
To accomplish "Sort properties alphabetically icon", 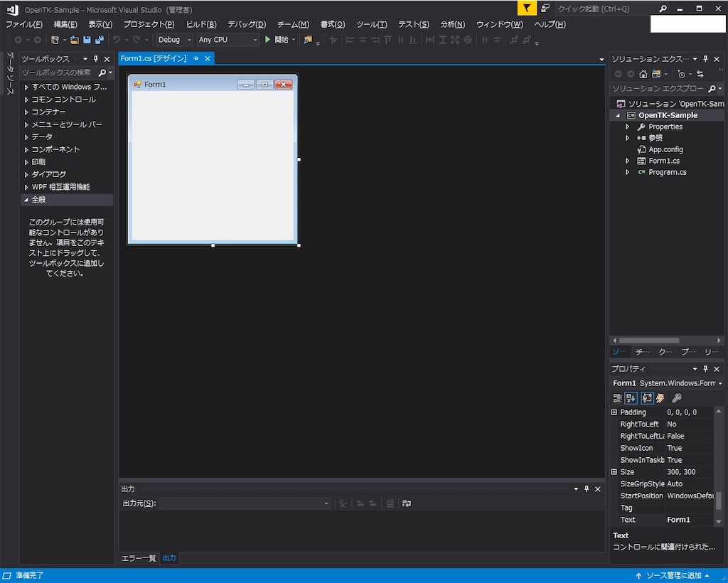I will [631, 398].
